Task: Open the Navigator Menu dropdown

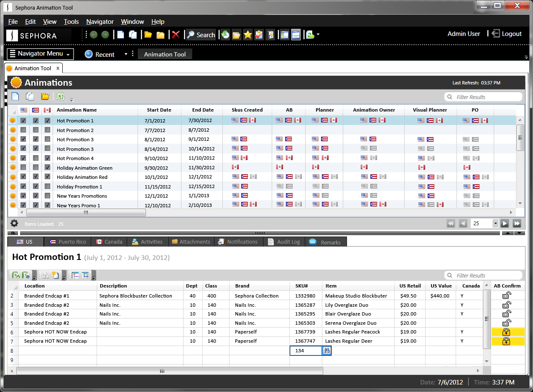Action: click(x=41, y=53)
